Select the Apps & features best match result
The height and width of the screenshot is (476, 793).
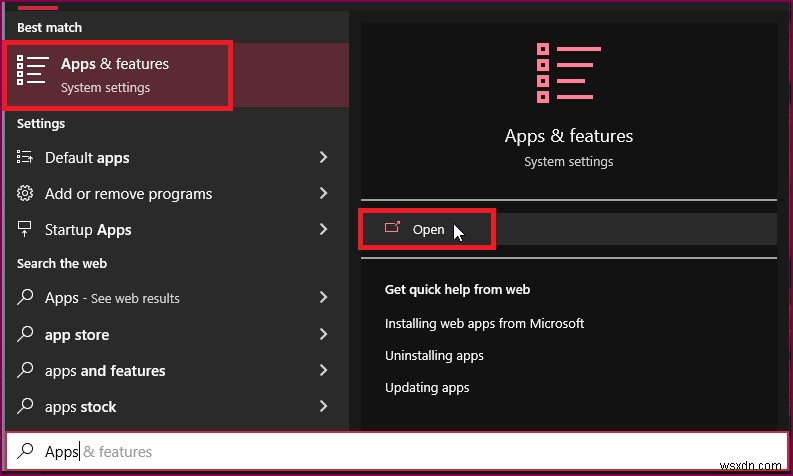click(177, 75)
